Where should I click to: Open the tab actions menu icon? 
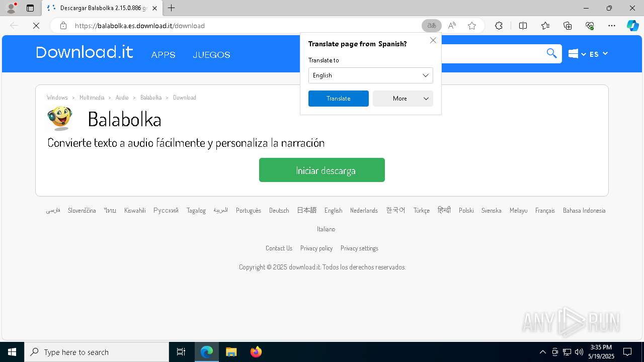(x=30, y=8)
